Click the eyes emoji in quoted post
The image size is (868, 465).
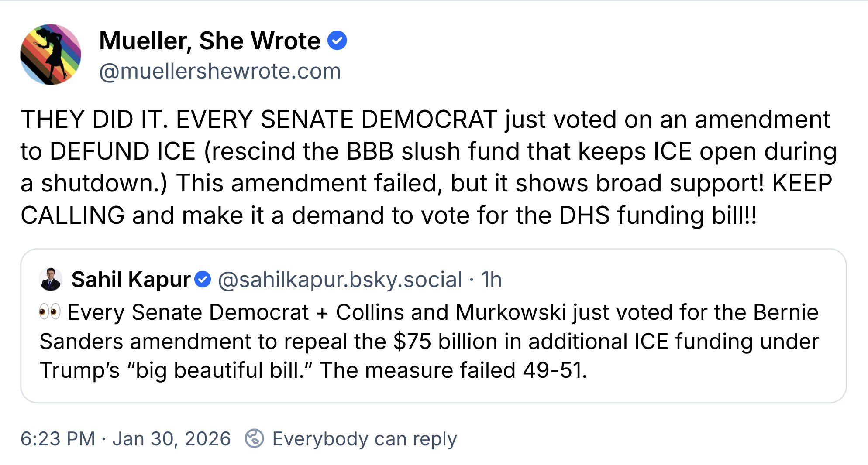click(x=50, y=312)
